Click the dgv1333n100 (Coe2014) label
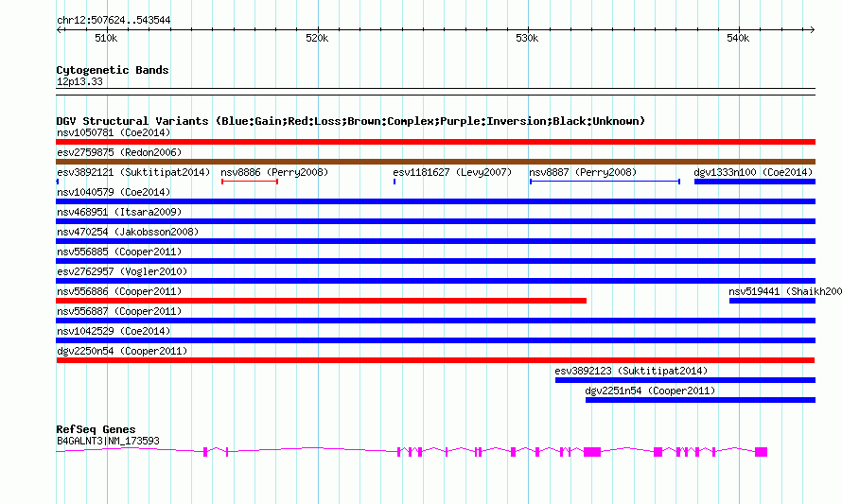The height and width of the screenshot is (504, 842). click(753, 172)
